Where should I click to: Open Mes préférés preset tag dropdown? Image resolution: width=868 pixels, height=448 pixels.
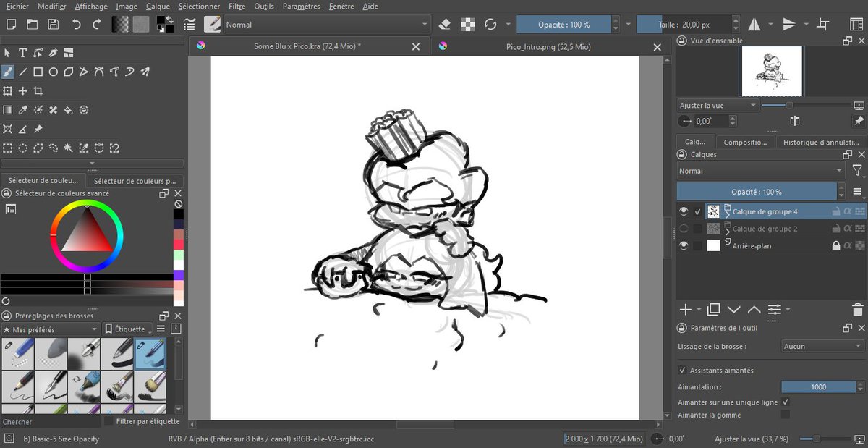50,329
